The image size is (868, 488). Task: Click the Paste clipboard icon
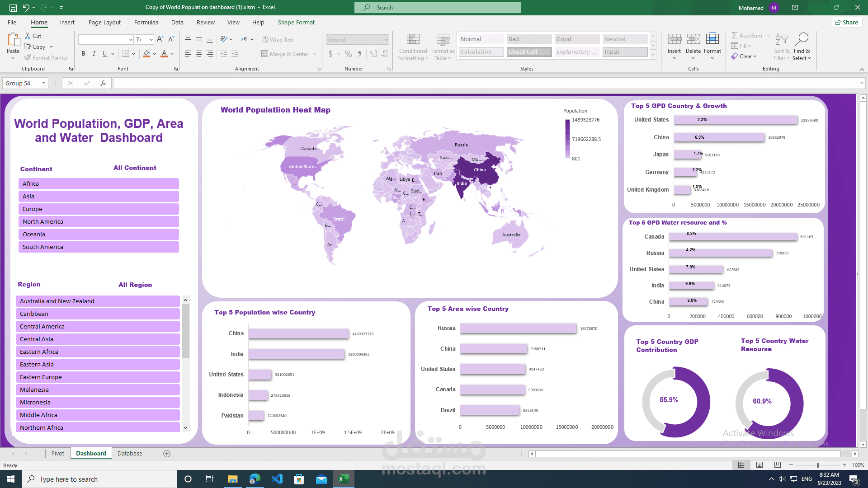(x=13, y=40)
